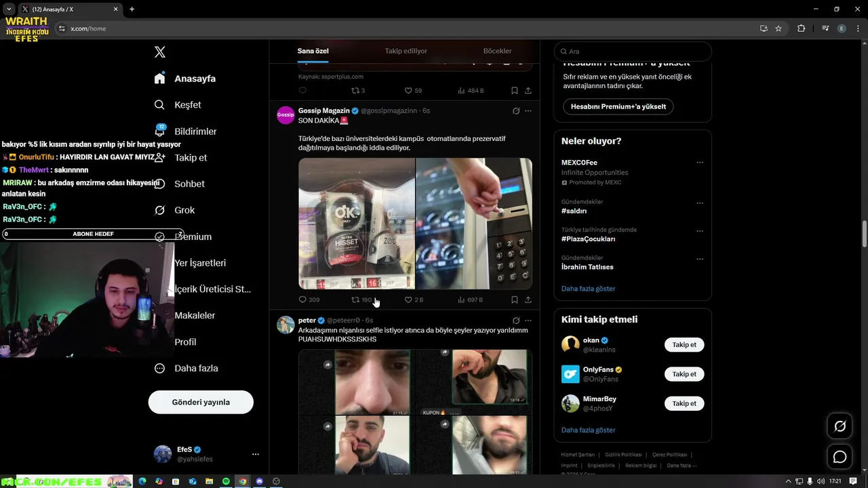Open the floating messages chat button
This screenshot has width=868, height=488.
840,457
